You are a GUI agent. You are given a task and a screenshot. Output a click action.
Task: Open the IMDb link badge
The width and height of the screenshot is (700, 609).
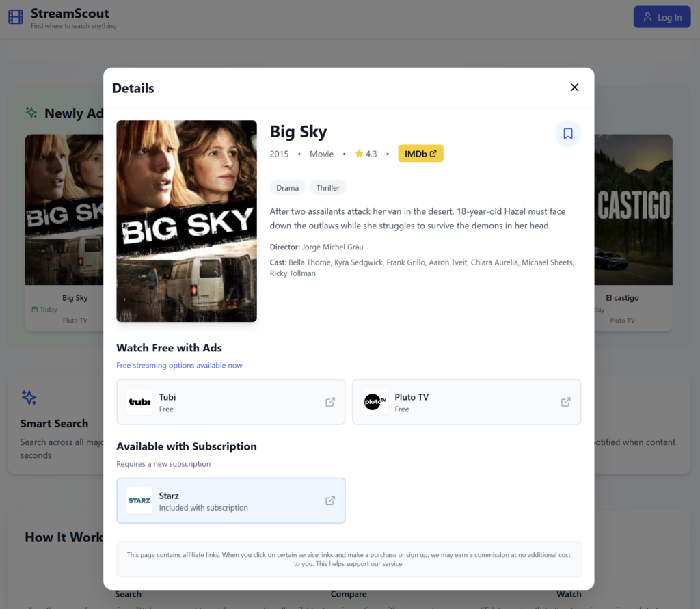tap(420, 154)
